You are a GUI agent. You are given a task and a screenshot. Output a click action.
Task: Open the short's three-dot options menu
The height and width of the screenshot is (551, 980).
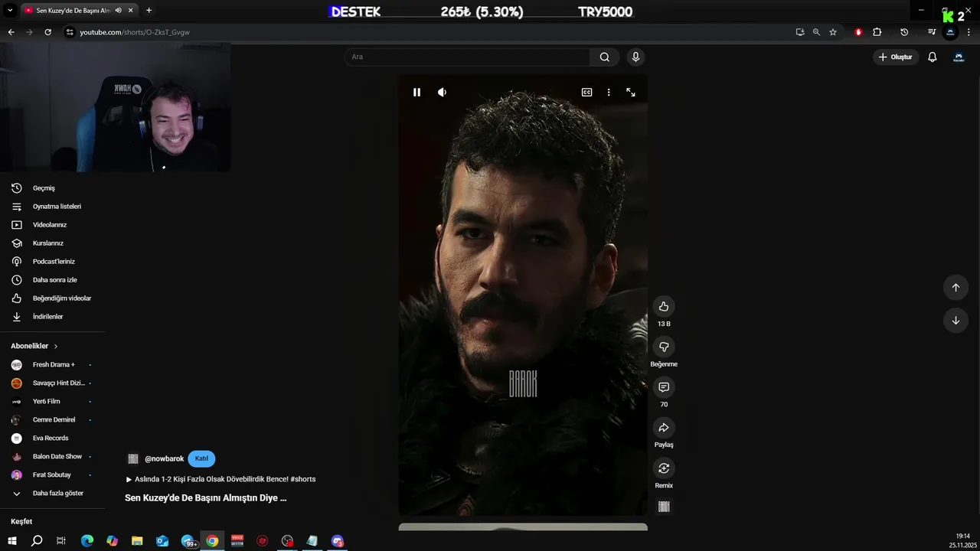click(609, 92)
